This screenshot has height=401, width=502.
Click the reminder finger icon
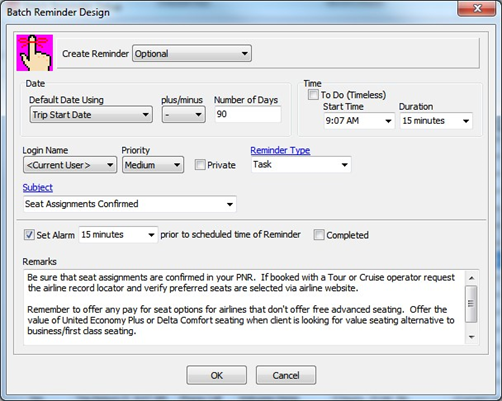35,53
